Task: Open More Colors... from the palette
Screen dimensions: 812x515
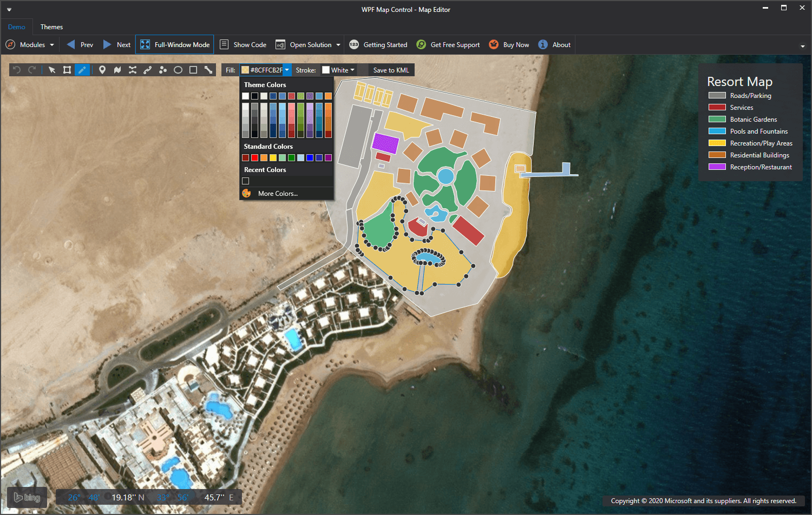Action: click(278, 194)
